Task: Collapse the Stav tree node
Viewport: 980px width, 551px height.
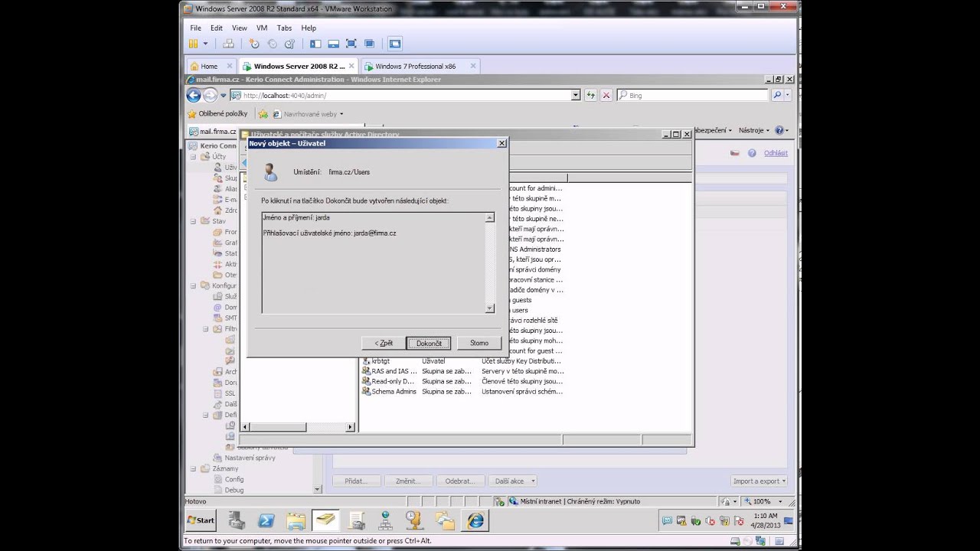Action: [194, 221]
